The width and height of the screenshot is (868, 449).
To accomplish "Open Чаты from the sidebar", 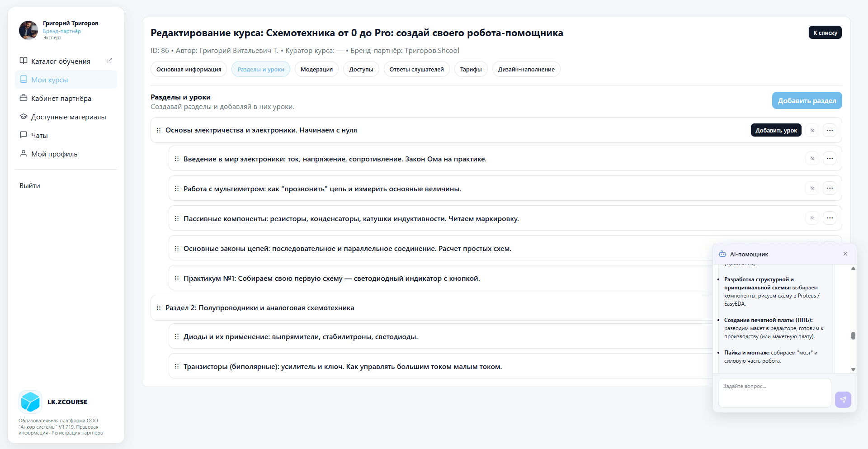I will (39, 135).
